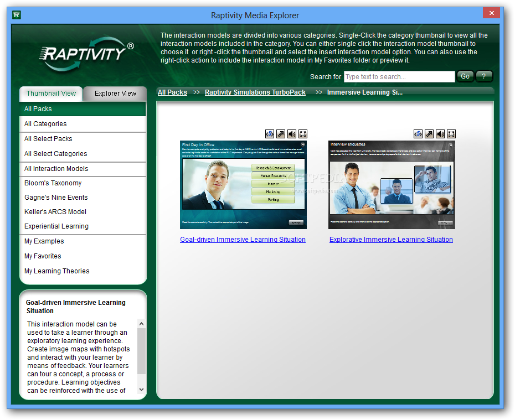The width and height of the screenshot is (515, 420).
Task: Open Goal-driven Immersive Learning Situation link
Action: (x=243, y=240)
